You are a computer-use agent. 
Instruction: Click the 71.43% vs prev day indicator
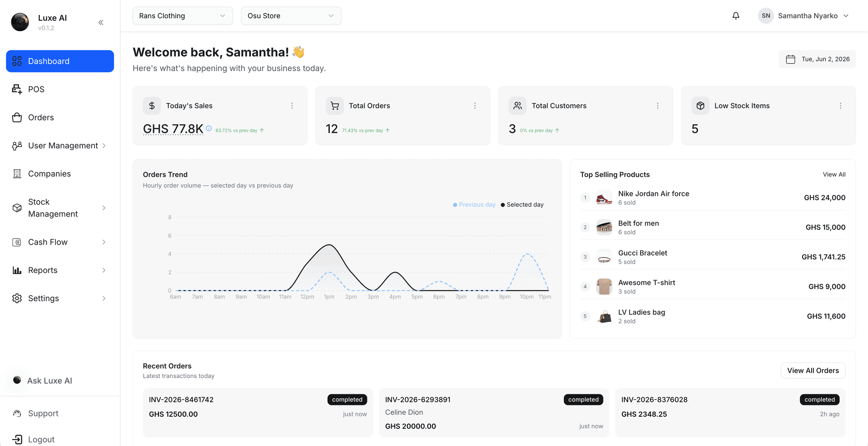(x=366, y=131)
